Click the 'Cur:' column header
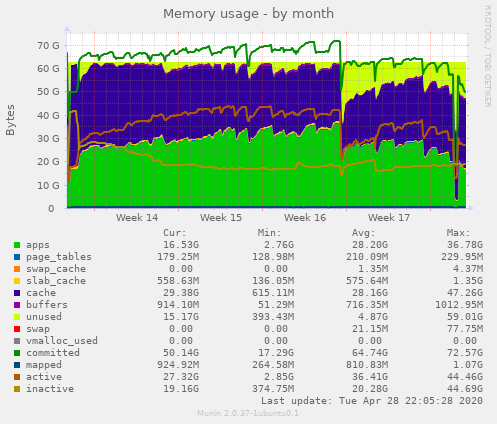The image size is (497, 424). (175, 233)
